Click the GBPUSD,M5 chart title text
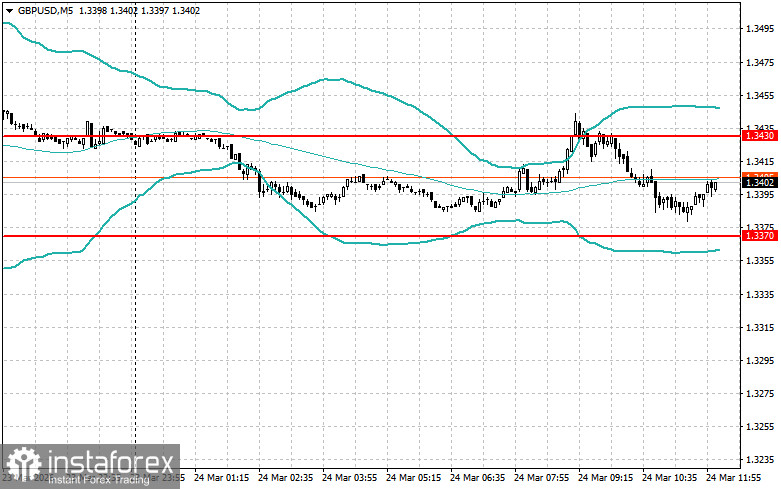This screenshot has height=489, width=781. pos(45,10)
